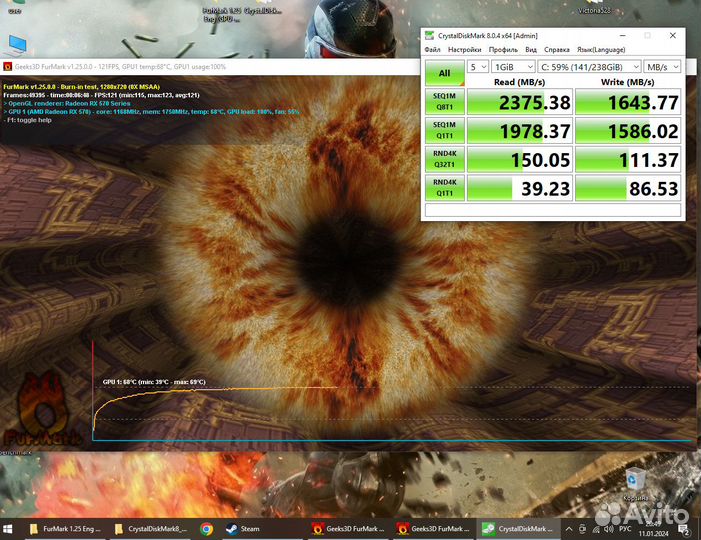
Task: Open the Вид menu
Action: pyautogui.click(x=531, y=50)
